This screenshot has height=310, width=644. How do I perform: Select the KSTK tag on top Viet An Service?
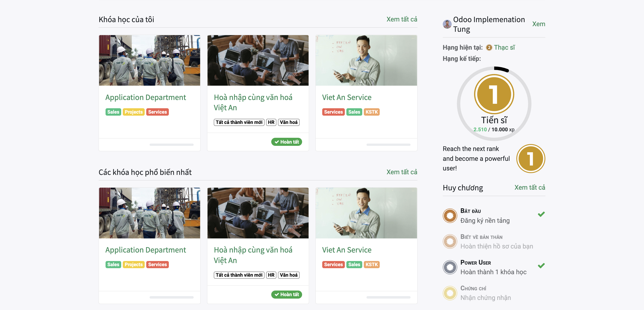(x=371, y=112)
